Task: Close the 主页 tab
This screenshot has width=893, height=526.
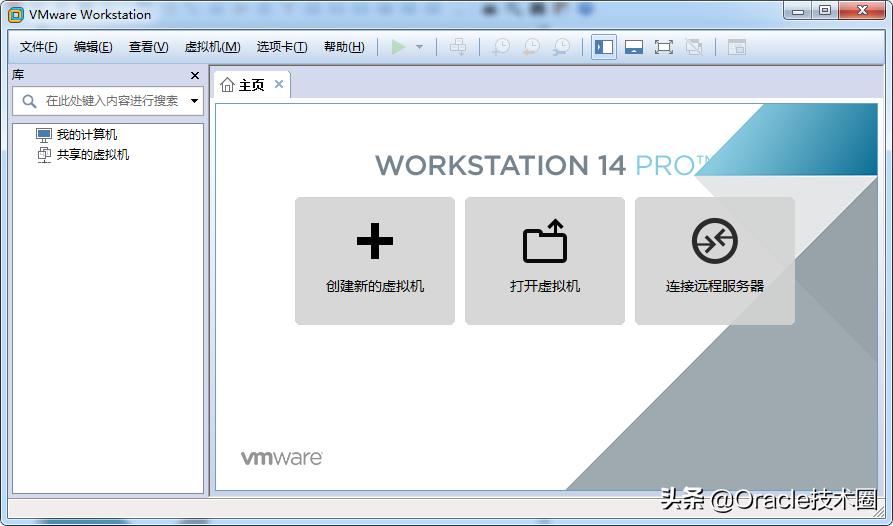Action: click(x=279, y=84)
